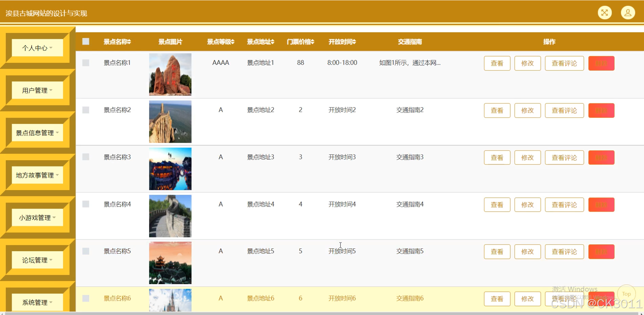Expand the 论坛管理 sidebar menu

point(37,260)
